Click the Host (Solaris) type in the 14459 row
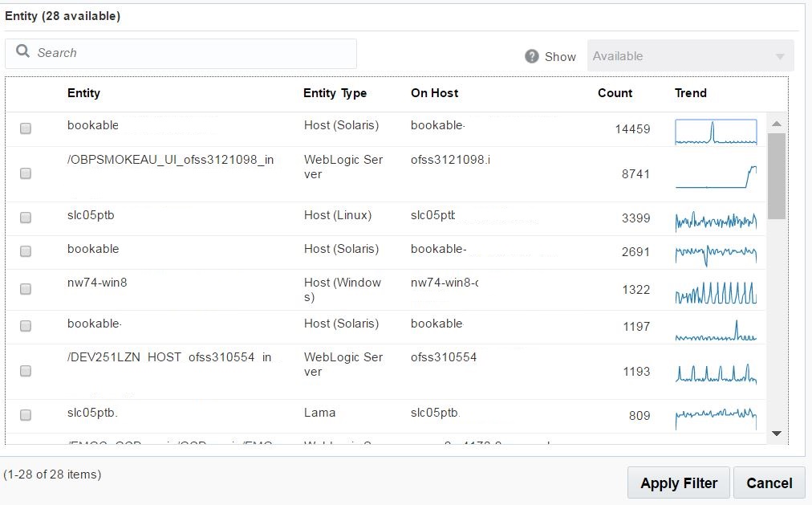The height and width of the screenshot is (505, 812). point(341,125)
